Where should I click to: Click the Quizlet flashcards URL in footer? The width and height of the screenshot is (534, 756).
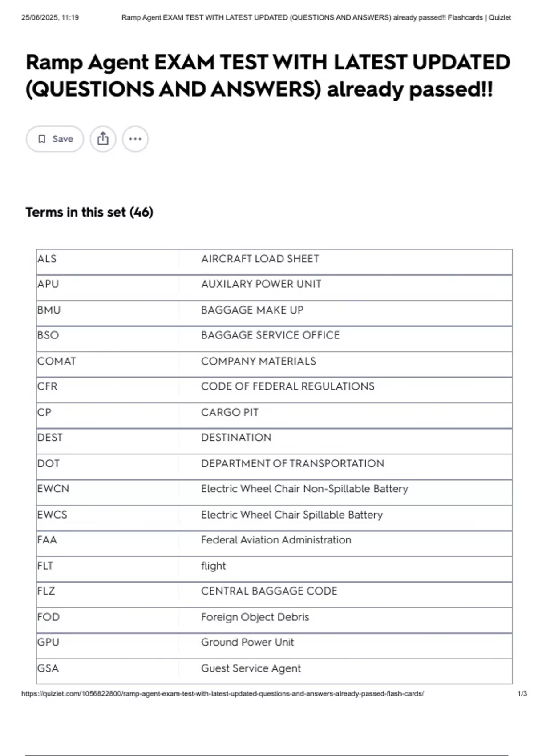coord(222,694)
